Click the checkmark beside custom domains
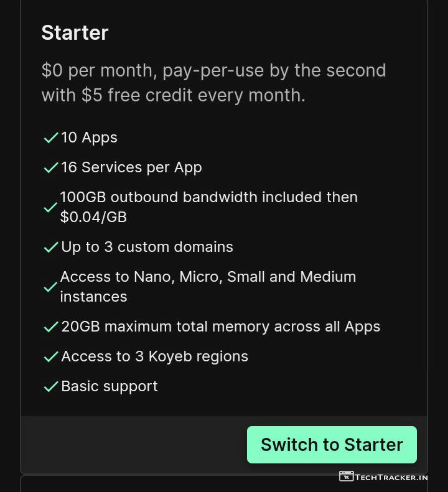448x492 pixels. pyautogui.click(x=51, y=247)
